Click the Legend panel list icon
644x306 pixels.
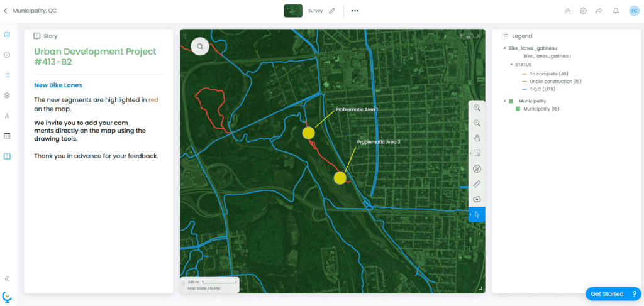coord(506,36)
